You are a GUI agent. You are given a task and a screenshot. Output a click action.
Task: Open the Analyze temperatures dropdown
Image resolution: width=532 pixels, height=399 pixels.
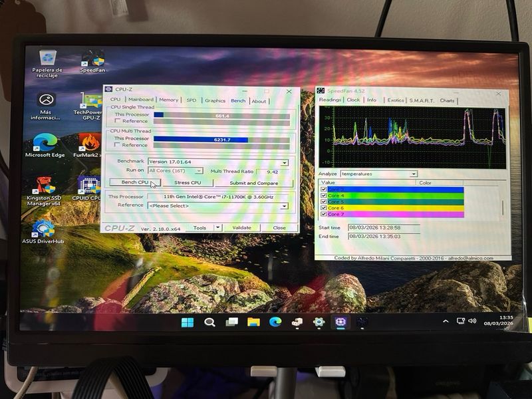413,174
